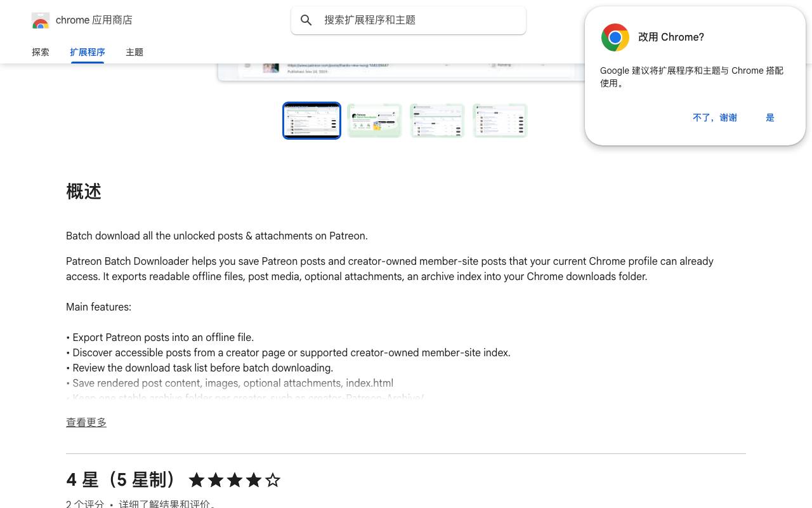This screenshot has width=812, height=508.
Task: Click the 'Patreon Batch Downloader helps you save' paragraph
Action: click(x=390, y=269)
